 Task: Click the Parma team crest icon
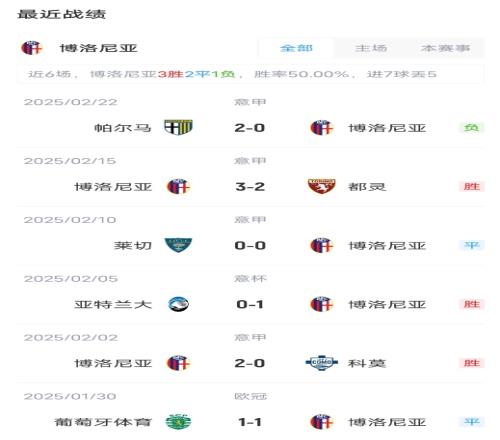pyautogui.click(x=178, y=127)
